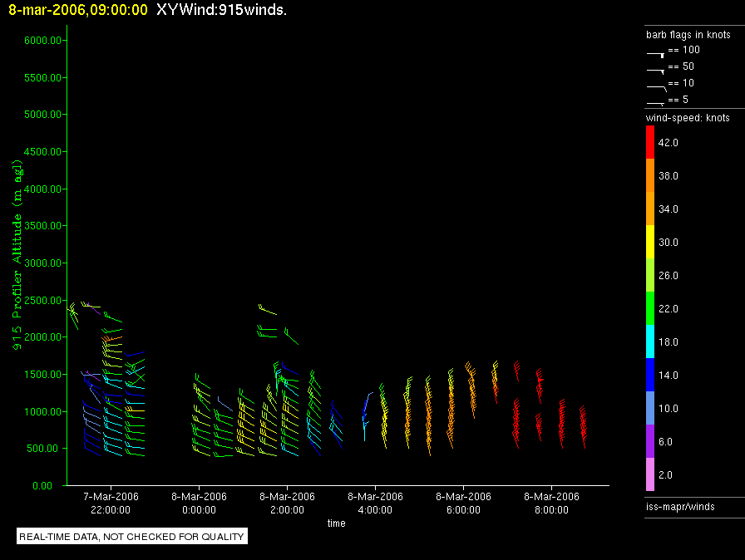Click the 50-knot barb flag symbol
Screen dimensions: 745x560
click(x=656, y=69)
